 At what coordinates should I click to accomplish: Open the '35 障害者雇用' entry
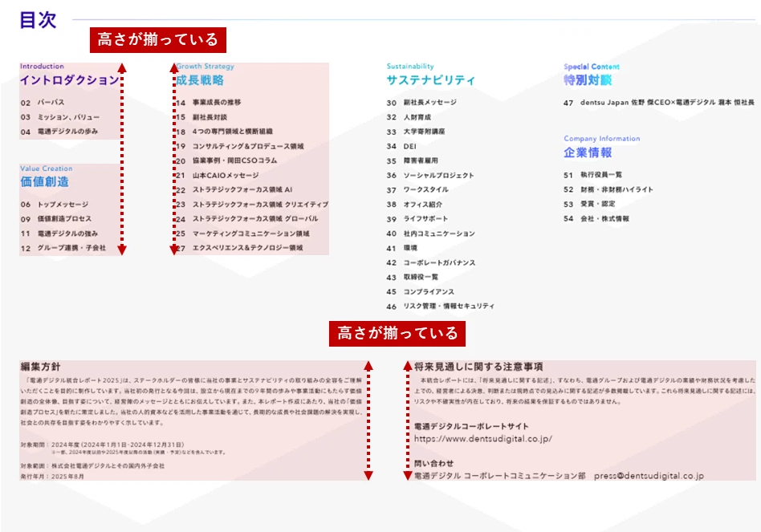tap(413, 161)
